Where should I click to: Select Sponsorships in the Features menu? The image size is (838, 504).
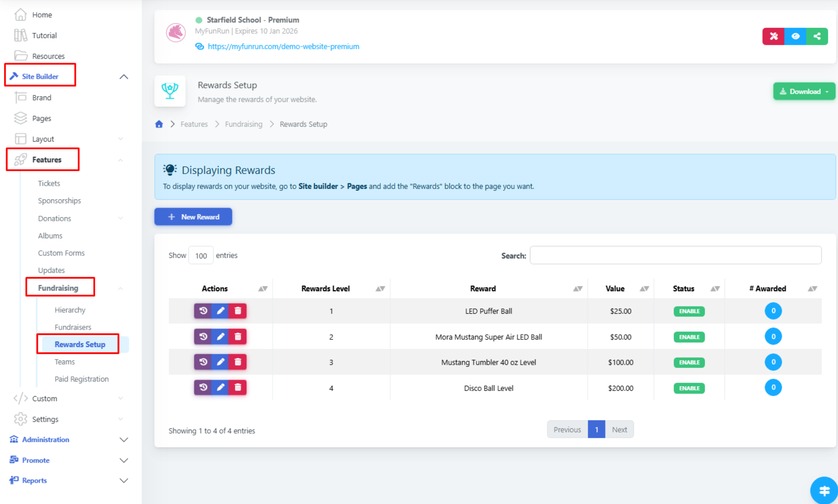(x=59, y=201)
